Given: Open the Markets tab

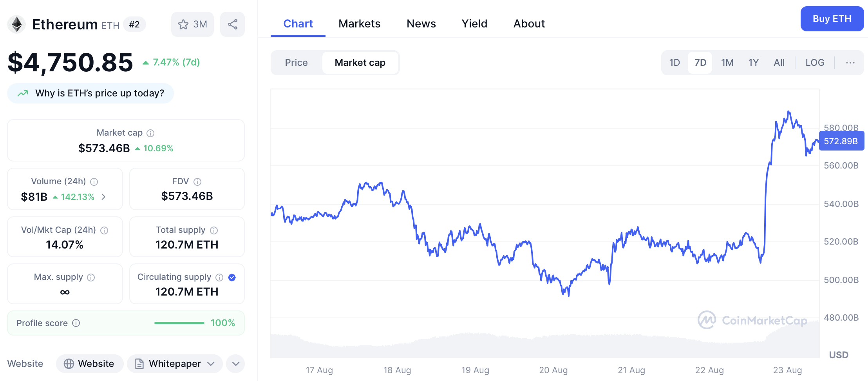Looking at the screenshot, I should point(359,24).
